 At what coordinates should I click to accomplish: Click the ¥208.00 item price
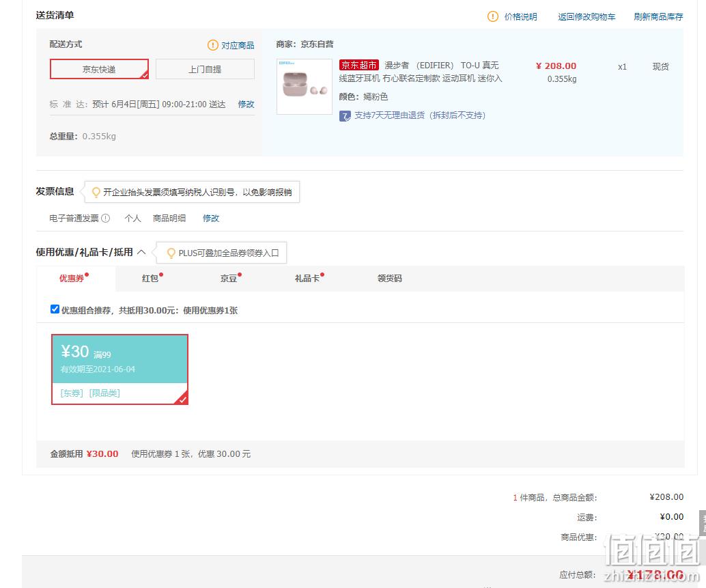coord(556,66)
